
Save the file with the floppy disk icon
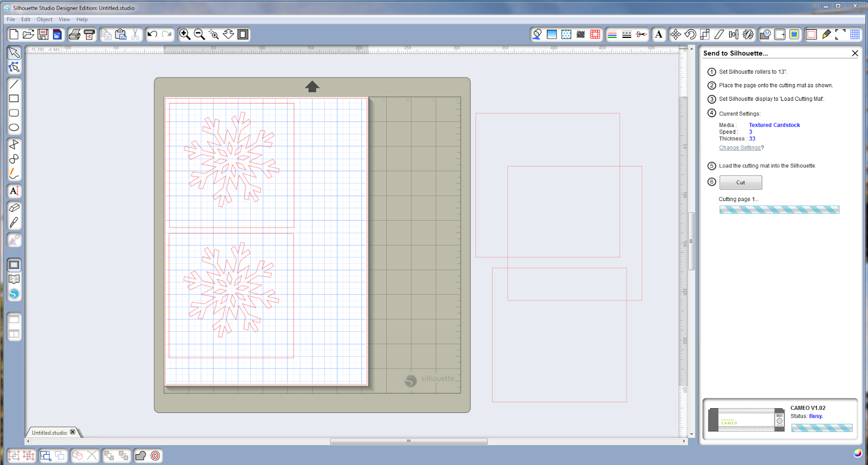43,34
